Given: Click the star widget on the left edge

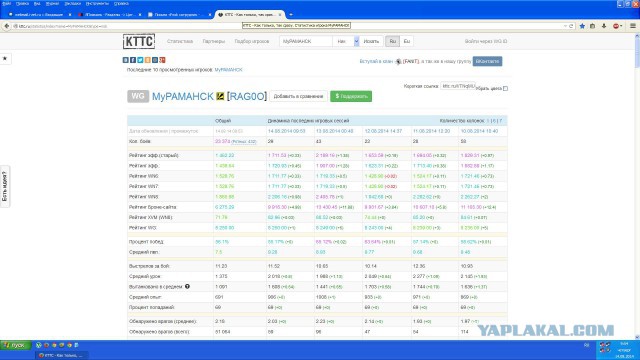Looking at the screenshot, I should pyautogui.click(x=5, y=58).
